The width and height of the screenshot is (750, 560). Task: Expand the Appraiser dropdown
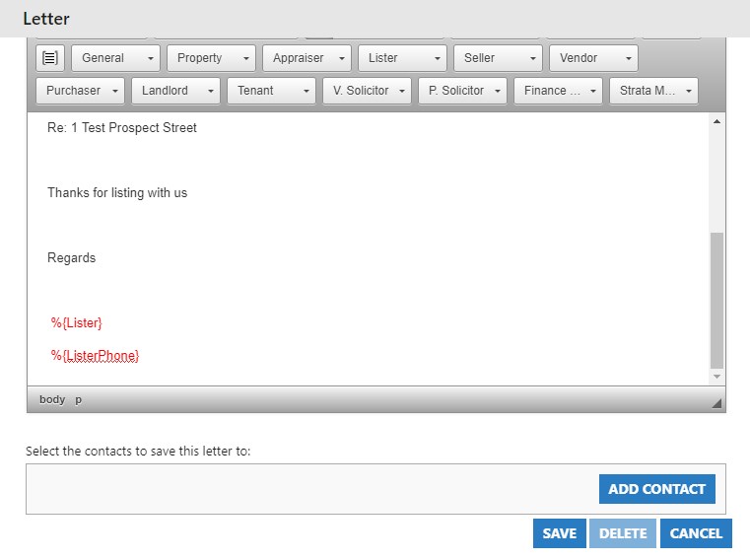[x=307, y=58]
